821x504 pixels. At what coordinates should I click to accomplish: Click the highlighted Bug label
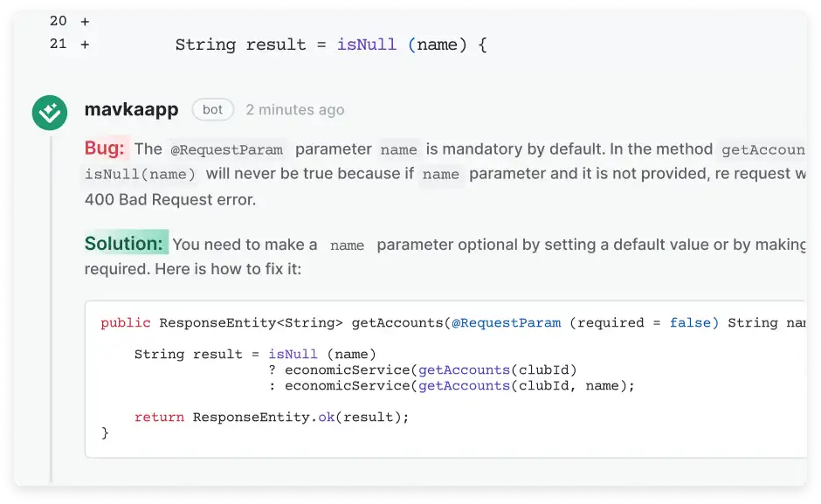point(105,148)
